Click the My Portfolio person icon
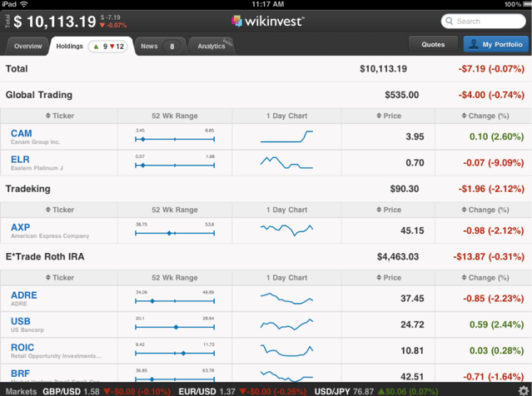 click(473, 44)
